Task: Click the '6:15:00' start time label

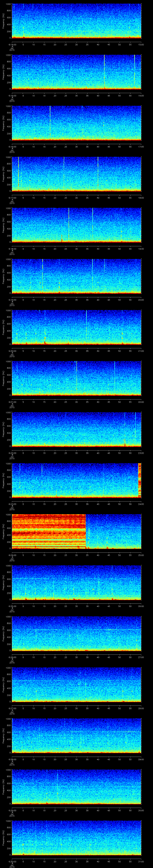Action: pyautogui.click(x=12, y=96)
